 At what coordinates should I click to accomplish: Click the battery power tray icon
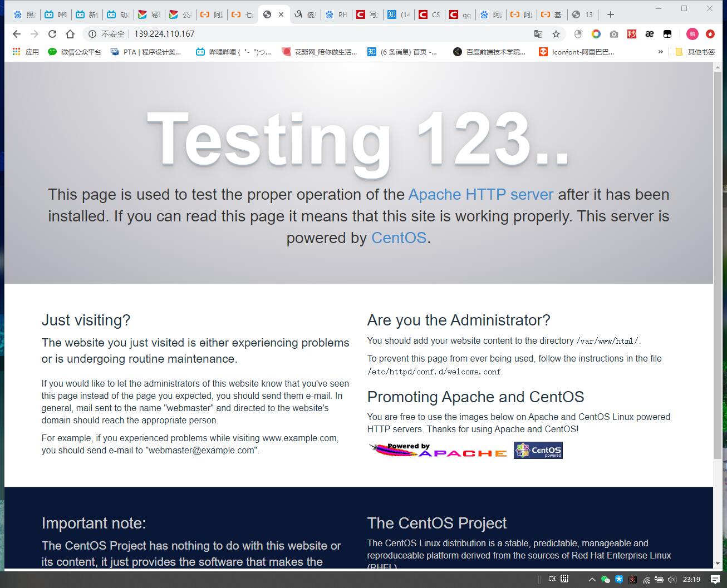pos(659,580)
